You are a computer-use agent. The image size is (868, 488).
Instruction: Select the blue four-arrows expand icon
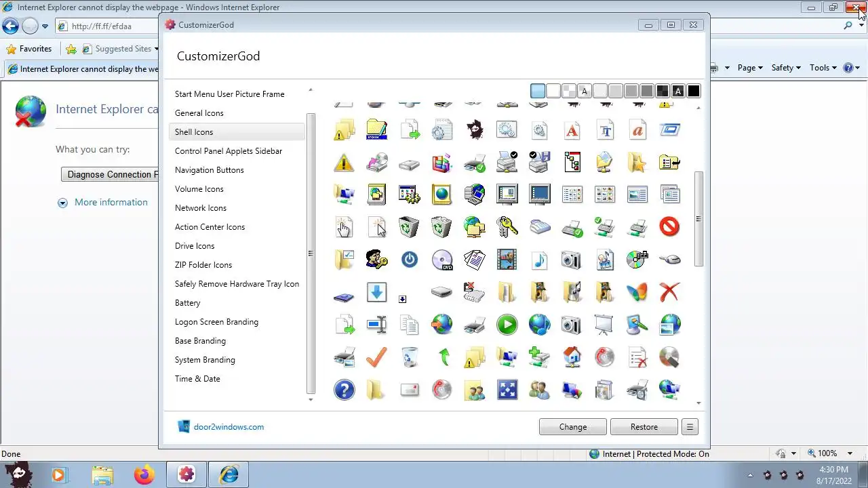pyautogui.click(x=507, y=390)
